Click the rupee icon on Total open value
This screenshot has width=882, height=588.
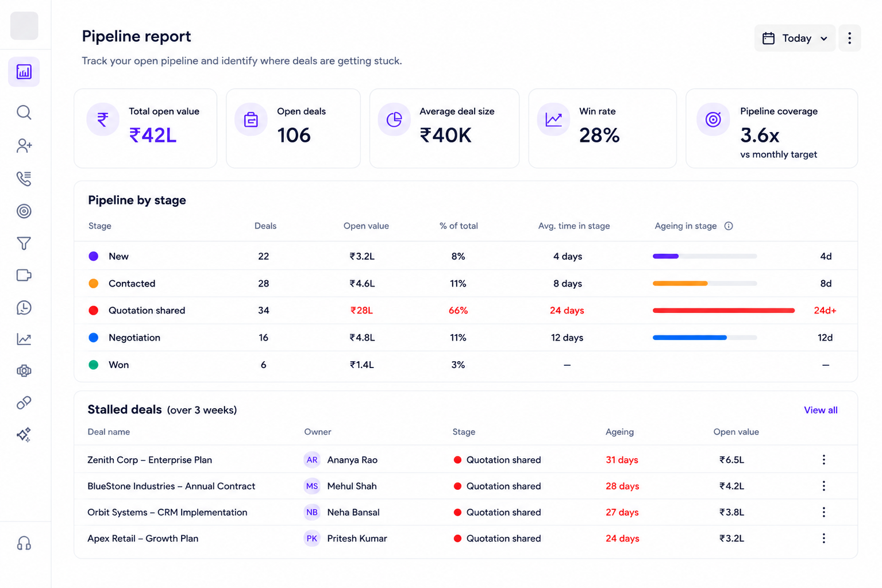click(103, 119)
